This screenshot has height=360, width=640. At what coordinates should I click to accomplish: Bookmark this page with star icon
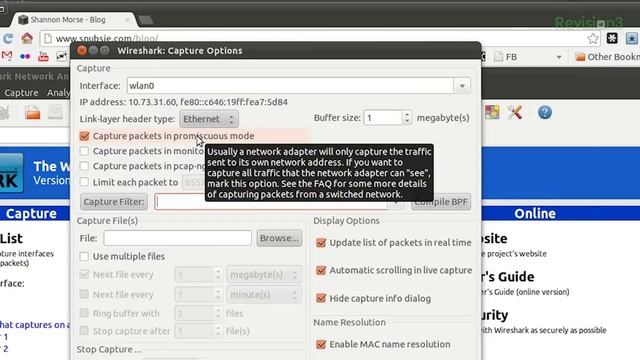pos(593,39)
